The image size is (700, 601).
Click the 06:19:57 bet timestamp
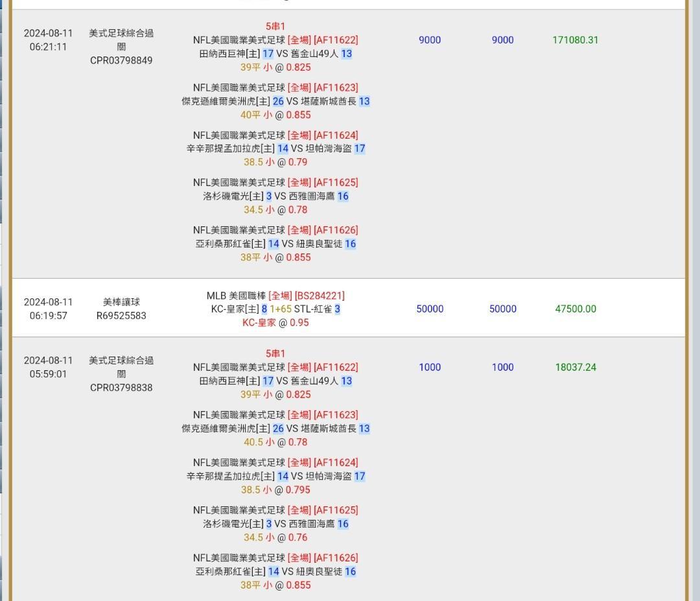tap(48, 316)
